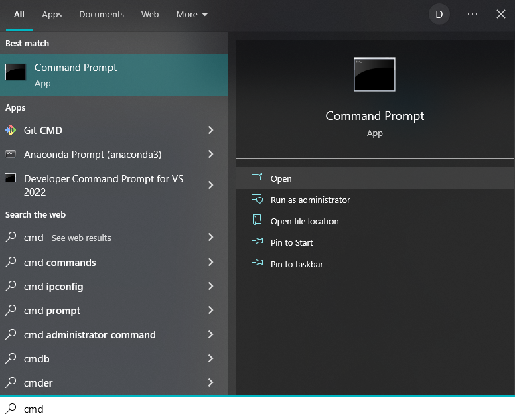Click search icon beside cmd commands

click(11, 262)
